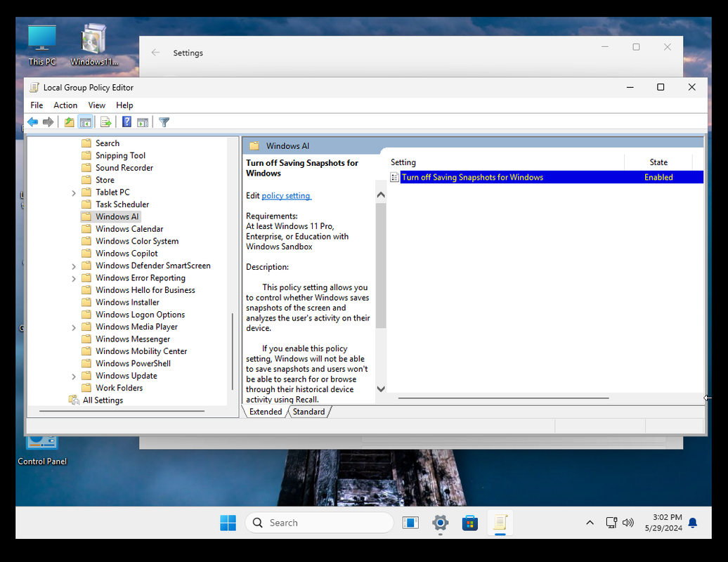This screenshot has height=562, width=728.
Task: Select Windows Logon Options folder
Action: (134, 315)
